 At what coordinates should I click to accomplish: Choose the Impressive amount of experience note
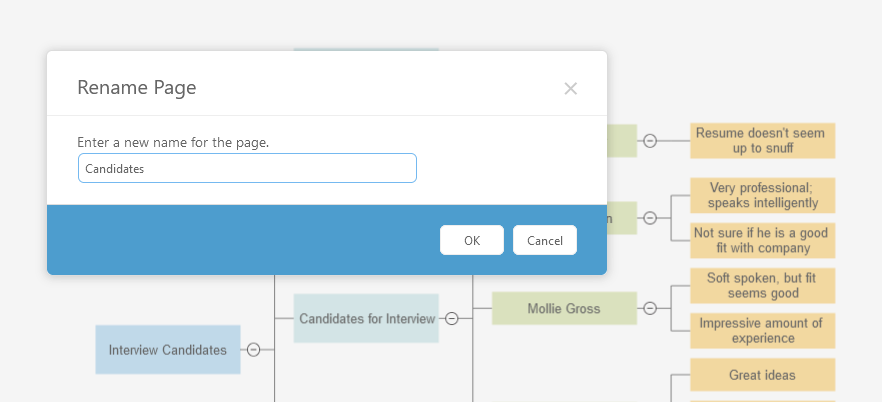[763, 330]
